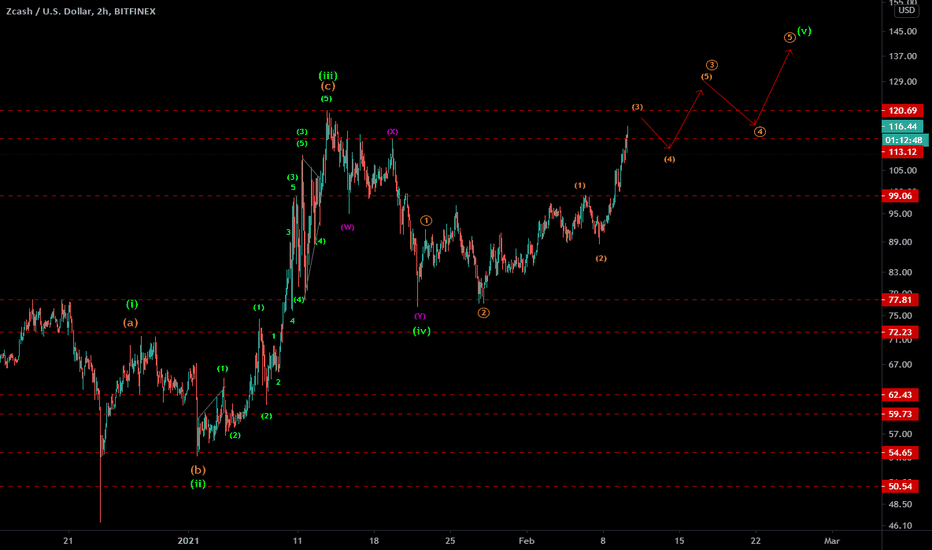
Task: Click the 95.00 price axis tick
Action: tap(900, 214)
